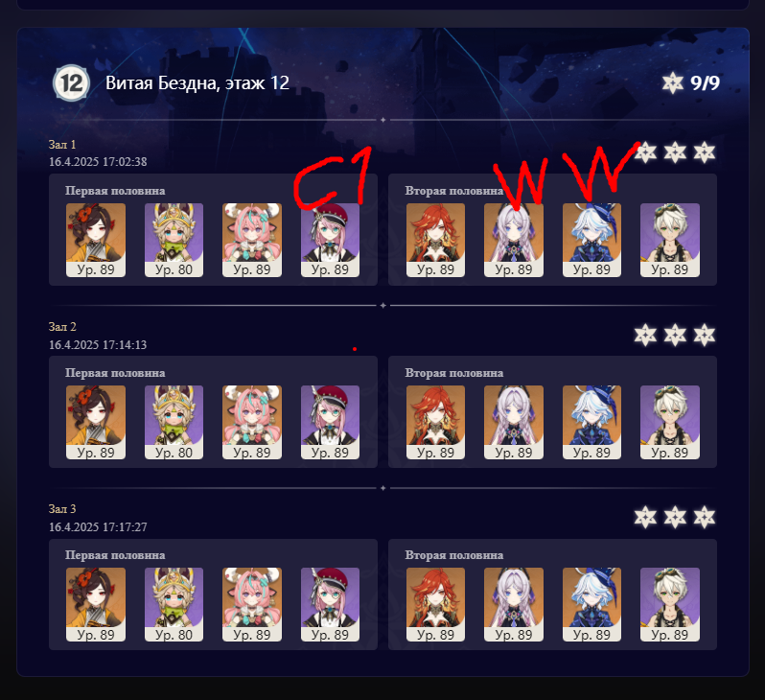The height and width of the screenshot is (700, 765).
Task: Select the goggles character in Зал 1
Action: coord(670,240)
